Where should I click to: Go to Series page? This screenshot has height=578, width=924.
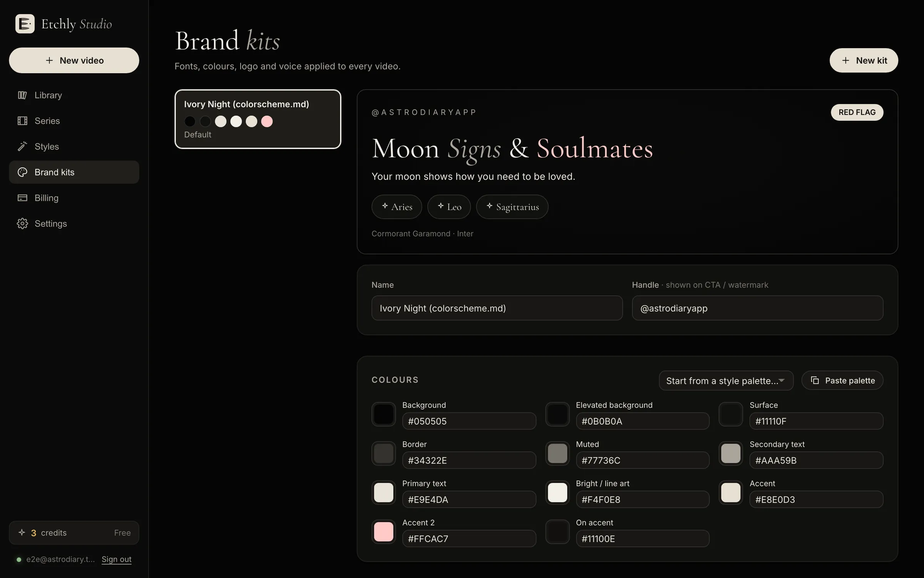click(74, 121)
